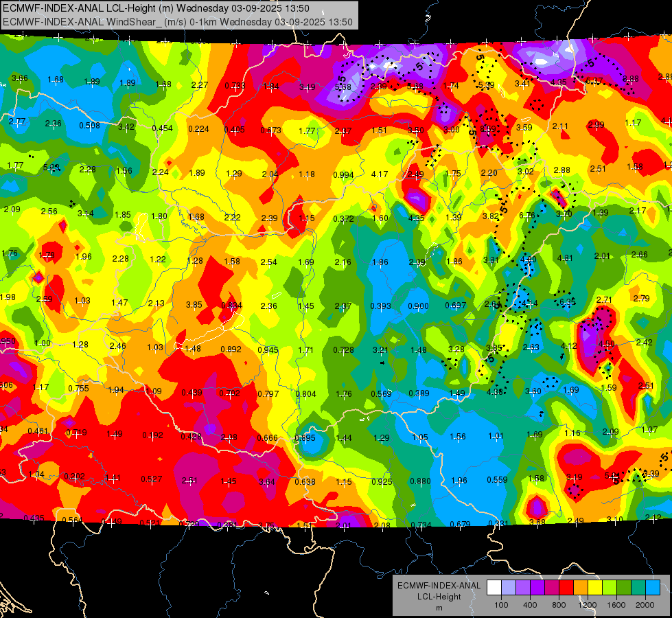Click the wind shear value 0.900
The image size is (672, 618).
pyautogui.click(x=418, y=306)
